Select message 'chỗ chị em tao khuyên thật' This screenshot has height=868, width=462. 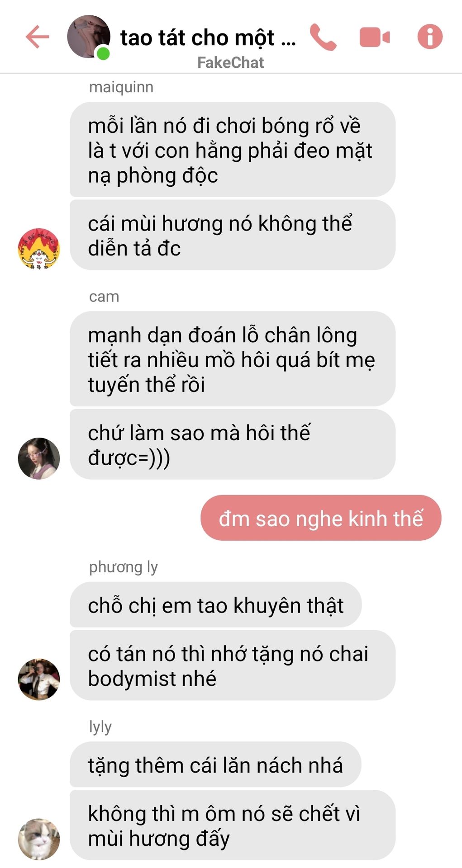(215, 604)
